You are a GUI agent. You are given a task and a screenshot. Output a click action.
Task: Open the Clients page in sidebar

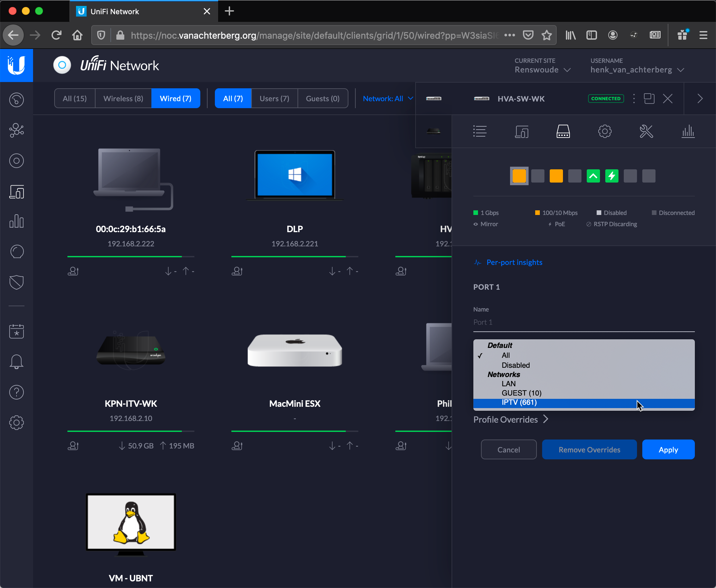pos(16,192)
